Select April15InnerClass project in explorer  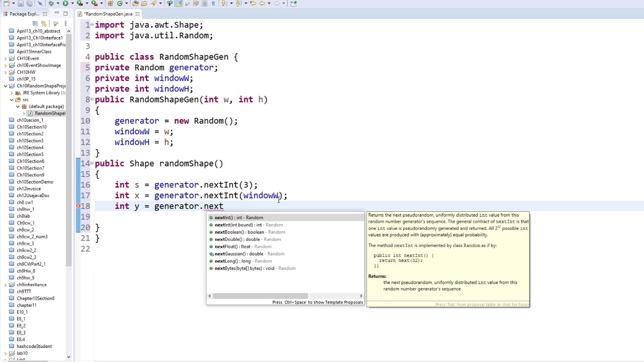34,51
